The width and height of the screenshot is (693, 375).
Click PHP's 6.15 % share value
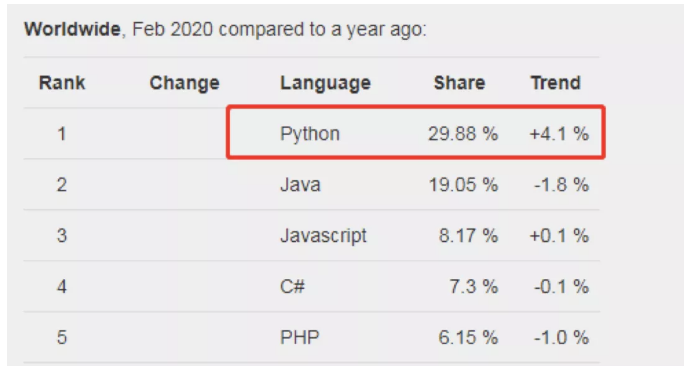click(x=468, y=337)
